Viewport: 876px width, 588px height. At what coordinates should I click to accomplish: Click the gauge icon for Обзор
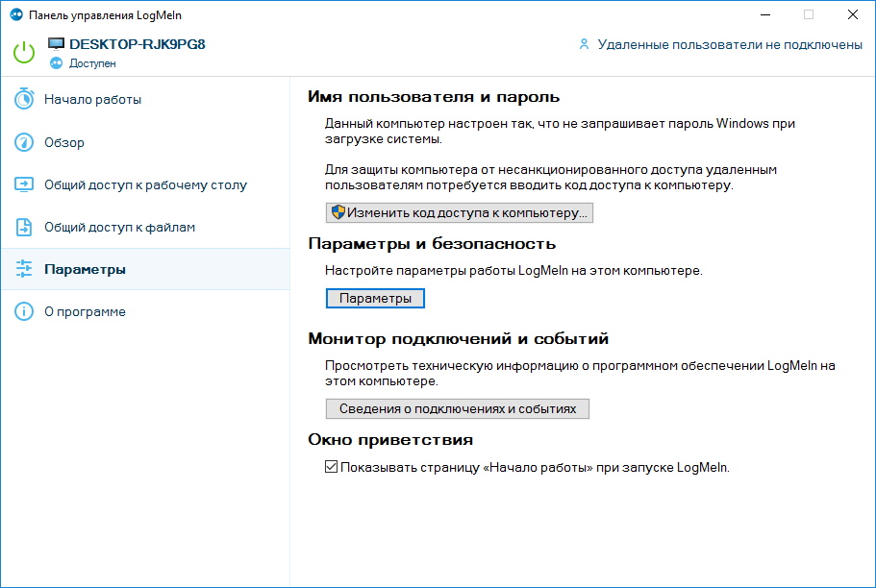pyautogui.click(x=24, y=142)
